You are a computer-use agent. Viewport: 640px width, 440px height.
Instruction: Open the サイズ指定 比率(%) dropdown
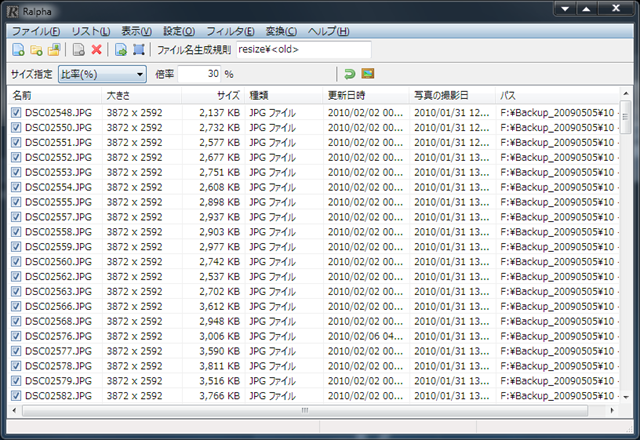coord(102,74)
